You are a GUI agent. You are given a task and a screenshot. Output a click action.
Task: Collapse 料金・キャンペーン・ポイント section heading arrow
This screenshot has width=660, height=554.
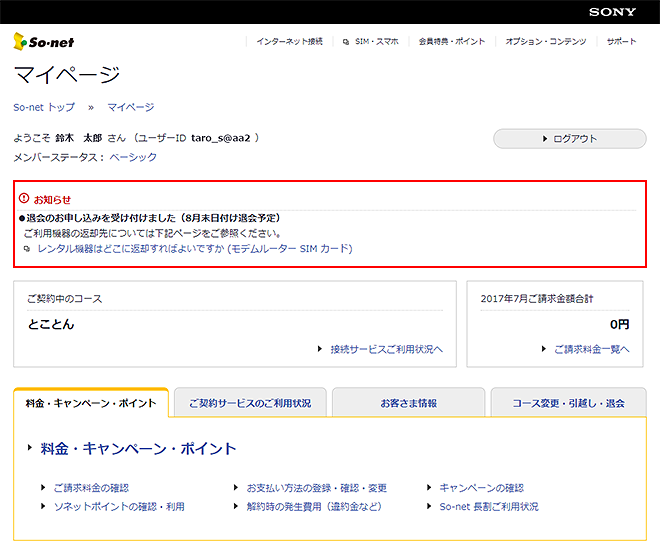point(31,449)
